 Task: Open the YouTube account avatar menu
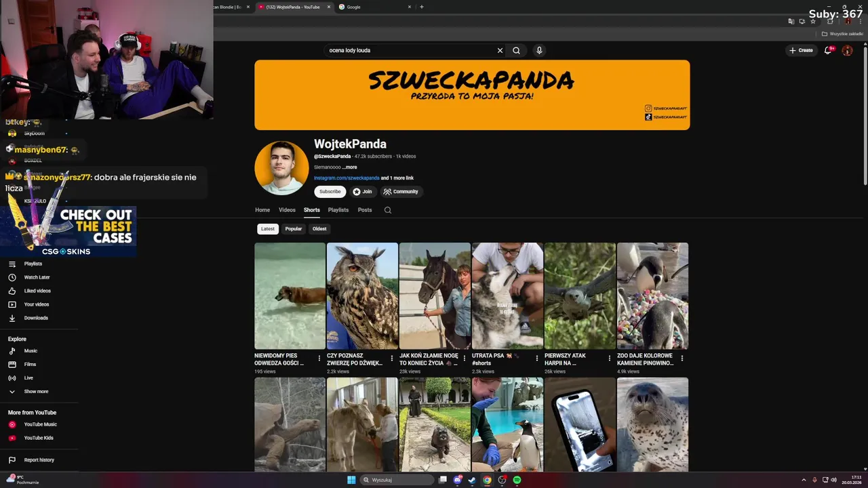(847, 50)
